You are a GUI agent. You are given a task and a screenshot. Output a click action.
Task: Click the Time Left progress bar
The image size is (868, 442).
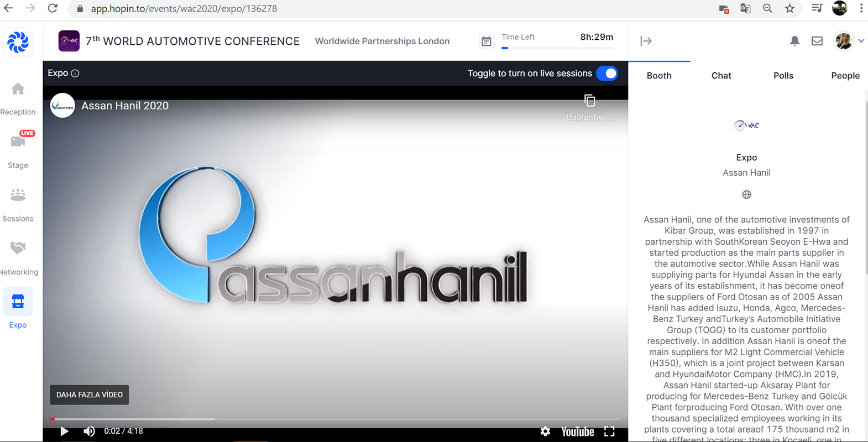[x=557, y=48]
